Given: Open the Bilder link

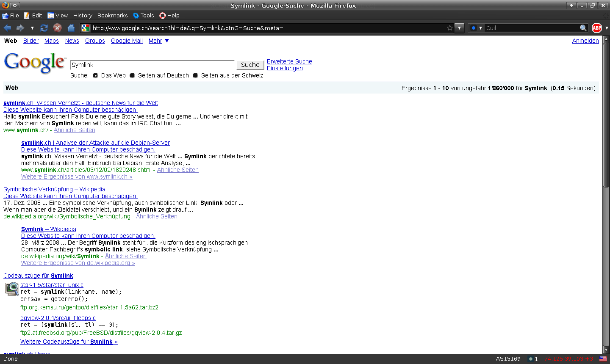Looking at the screenshot, I should pos(31,41).
